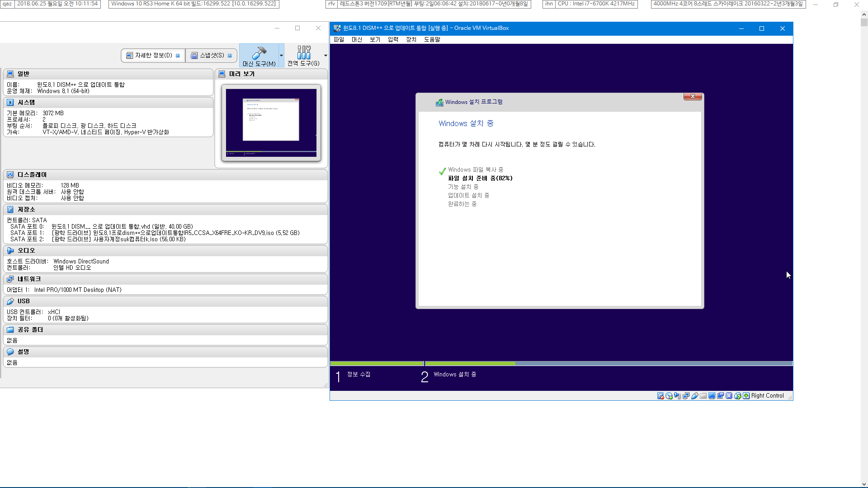Click the video capture status icon
The width and height of the screenshot is (868, 488).
(x=721, y=396)
